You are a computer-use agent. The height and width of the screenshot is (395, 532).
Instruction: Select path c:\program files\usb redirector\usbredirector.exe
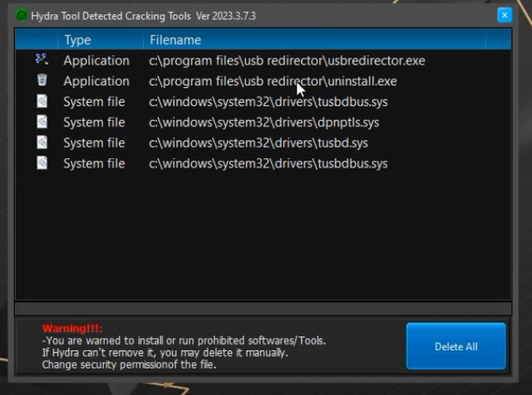[287, 61]
